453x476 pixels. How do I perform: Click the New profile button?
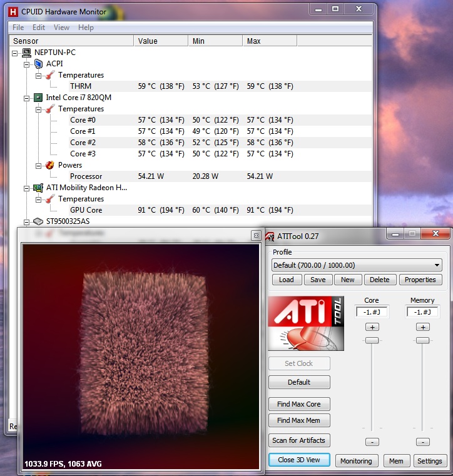point(348,280)
